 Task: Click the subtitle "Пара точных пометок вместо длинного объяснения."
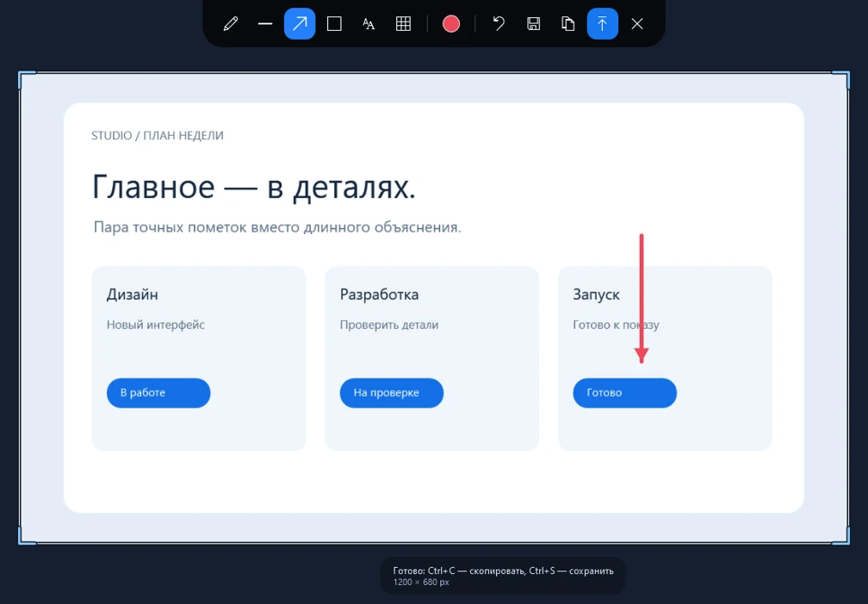277,227
